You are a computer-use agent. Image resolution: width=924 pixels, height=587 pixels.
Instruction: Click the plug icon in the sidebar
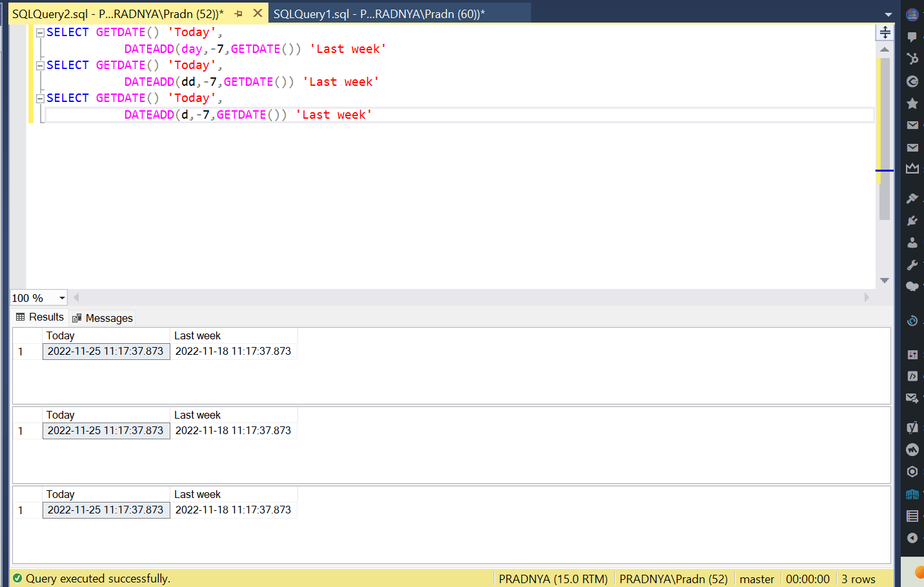pos(912,221)
